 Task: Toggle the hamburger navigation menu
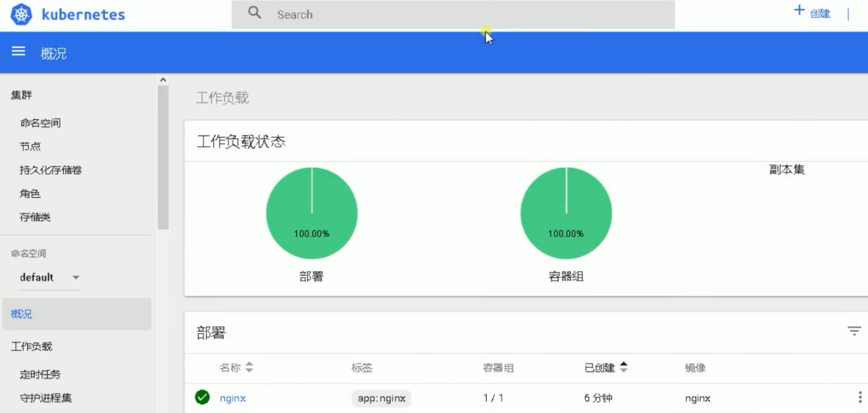19,51
